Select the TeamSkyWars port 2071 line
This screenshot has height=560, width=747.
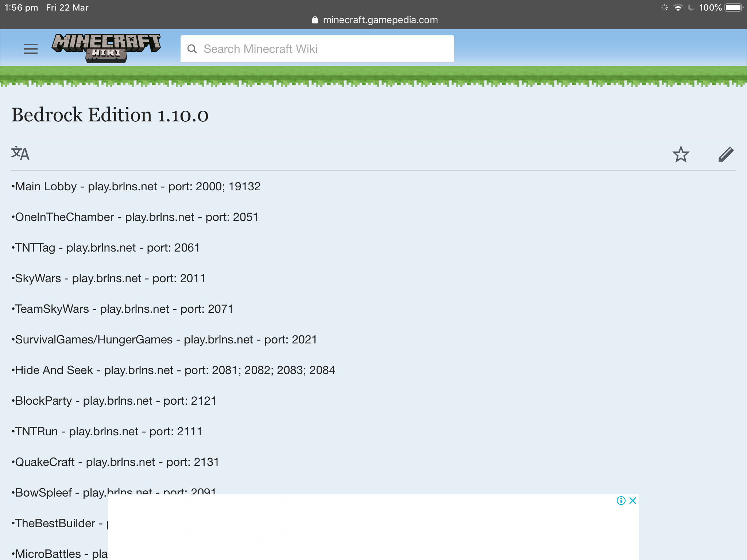point(123,309)
